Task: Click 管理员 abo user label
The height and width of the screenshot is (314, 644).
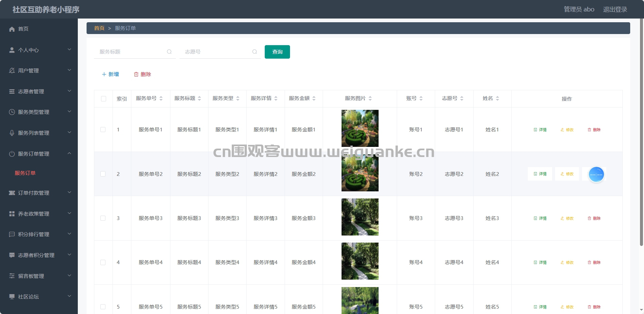Action: [579, 9]
